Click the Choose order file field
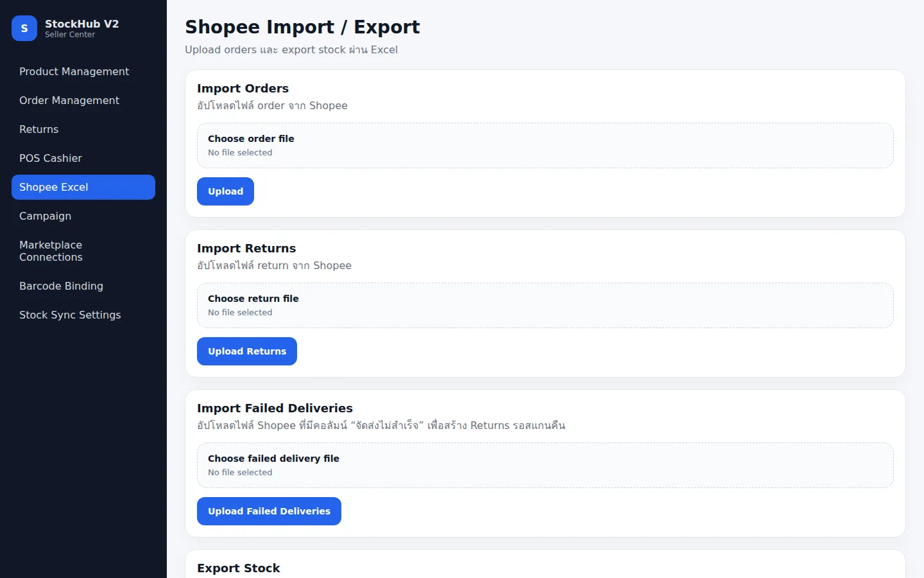The image size is (924, 578). coord(545,146)
